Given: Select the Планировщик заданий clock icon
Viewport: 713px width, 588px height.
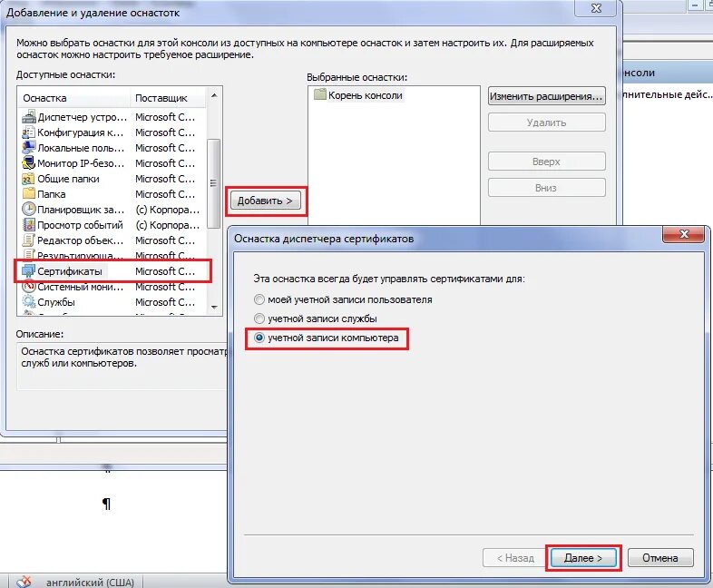Looking at the screenshot, I should [29, 210].
